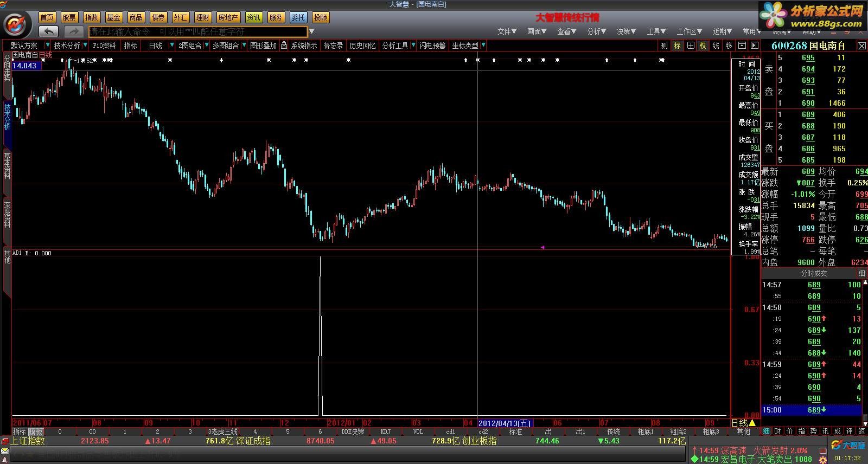
Task: Expand the 默认方案 dropdown arrow
Action: pos(48,45)
